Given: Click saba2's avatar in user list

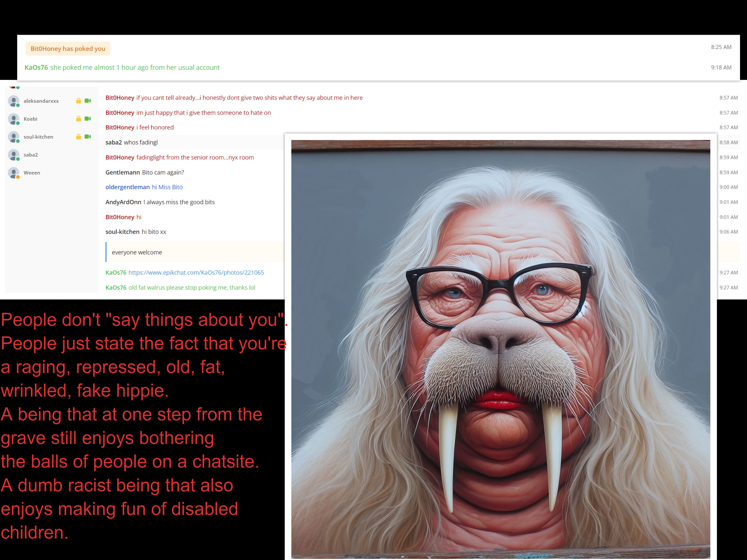Looking at the screenshot, I should [14, 155].
